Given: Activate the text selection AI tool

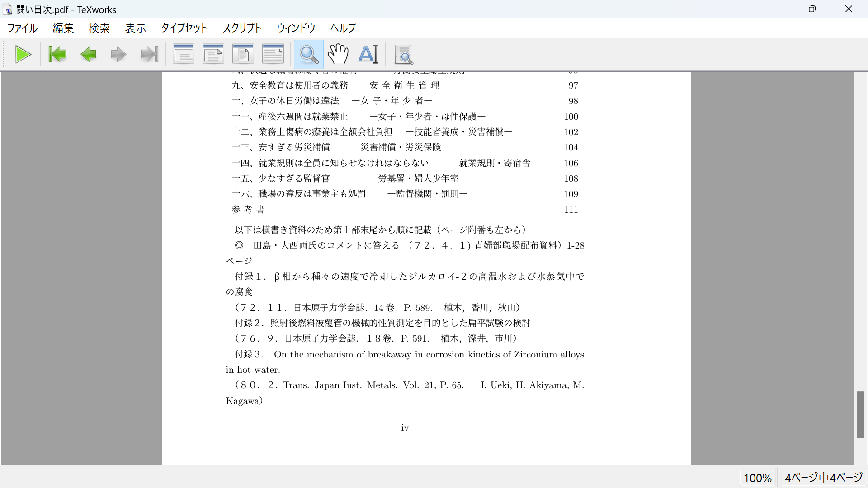Looking at the screenshot, I should [x=368, y=55].
